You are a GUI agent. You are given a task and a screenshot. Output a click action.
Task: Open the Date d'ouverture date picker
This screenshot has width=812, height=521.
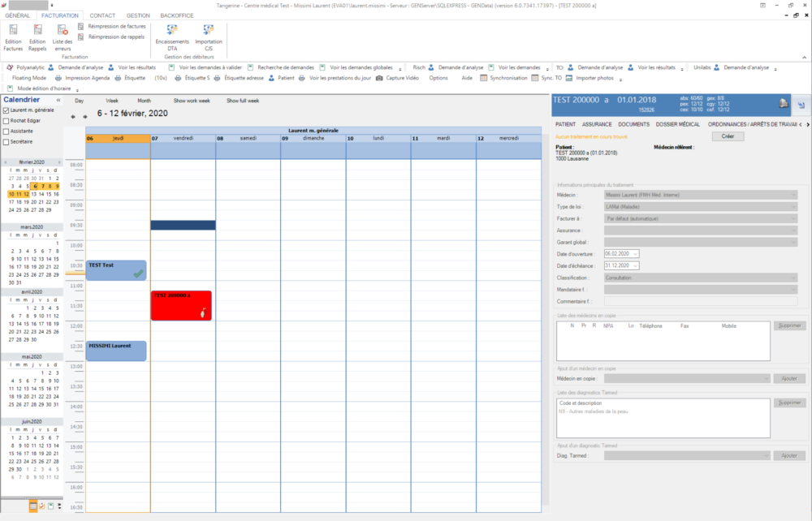pos(636,254)
